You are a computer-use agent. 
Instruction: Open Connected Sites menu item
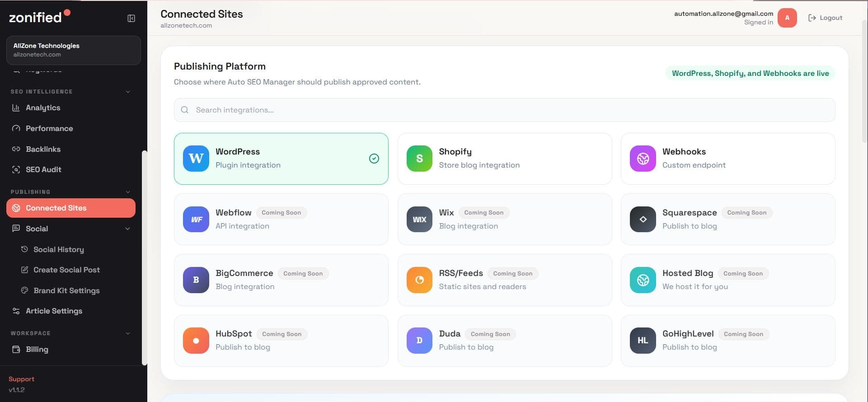(71, 208)
